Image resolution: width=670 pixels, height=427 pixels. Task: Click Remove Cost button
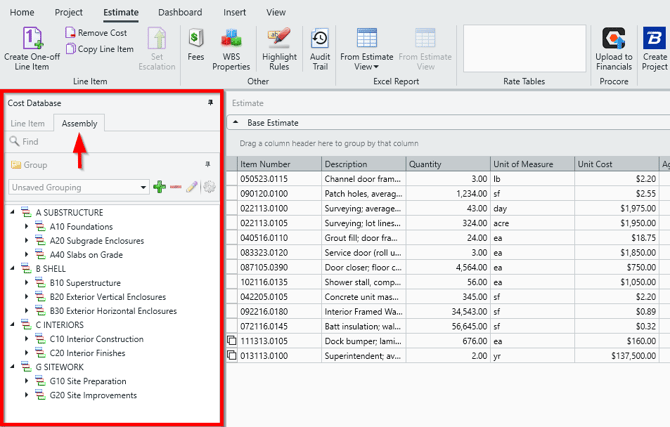(x=99, y=33)
